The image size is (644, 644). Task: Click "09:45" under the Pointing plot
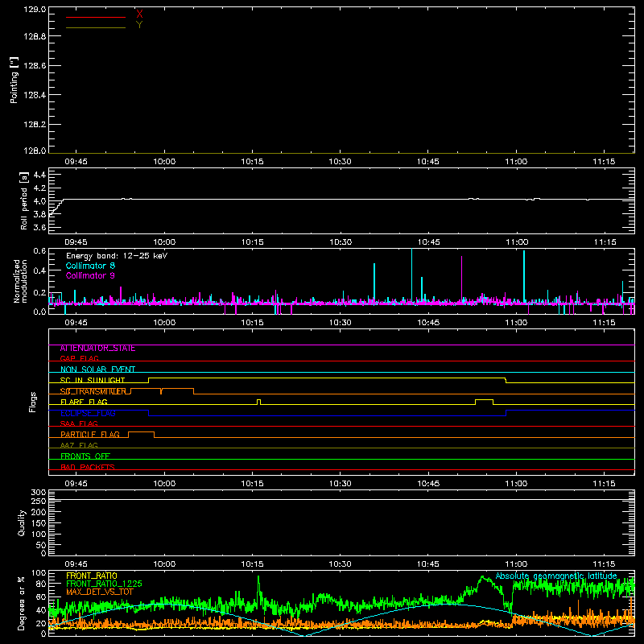(76, 162)
